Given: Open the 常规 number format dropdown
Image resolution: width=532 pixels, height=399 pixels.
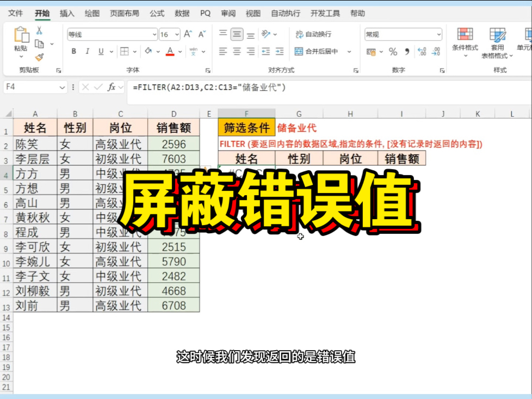Looking at the screenshot, I should click(x=403, y=34).
